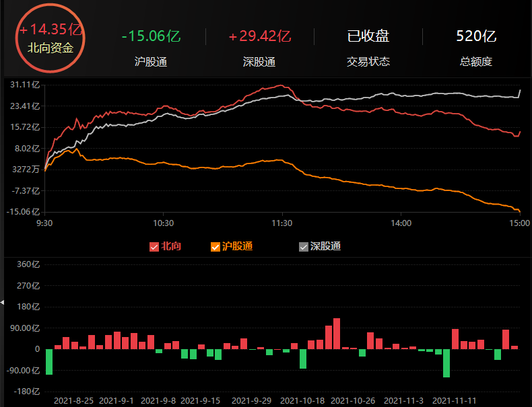The image size is (532, 407).
Task: Click the 520亿 total quota figure
Action: click(x=476, y=36)
